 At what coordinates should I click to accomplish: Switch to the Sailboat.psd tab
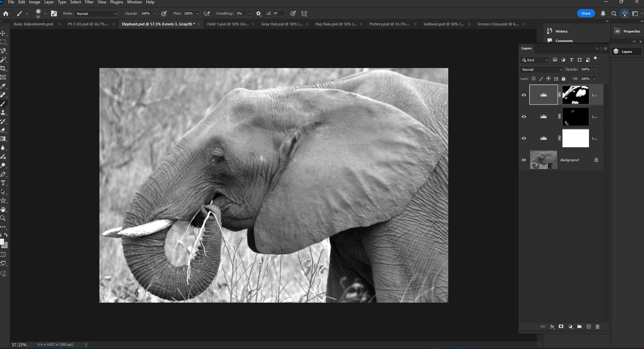pos(443,24)
